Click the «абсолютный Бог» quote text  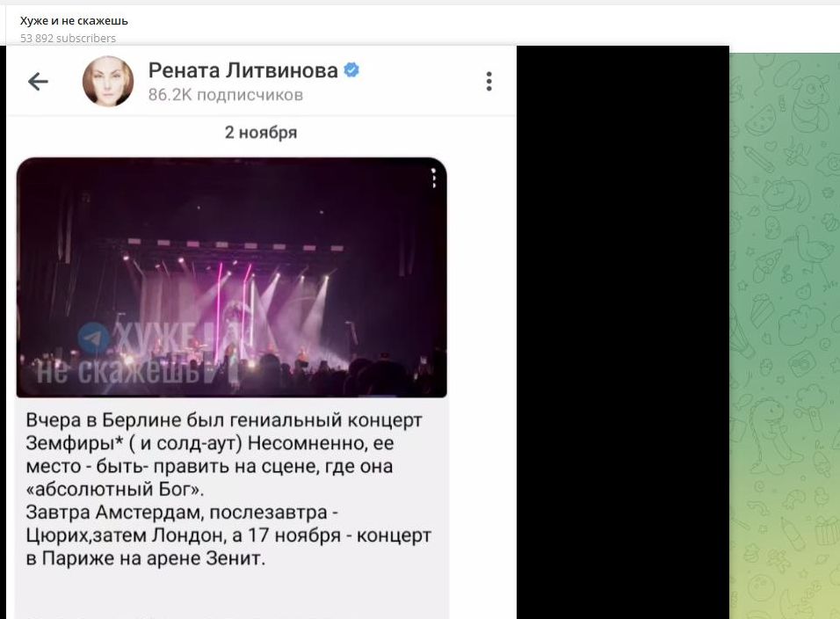[x=114, y=489]
